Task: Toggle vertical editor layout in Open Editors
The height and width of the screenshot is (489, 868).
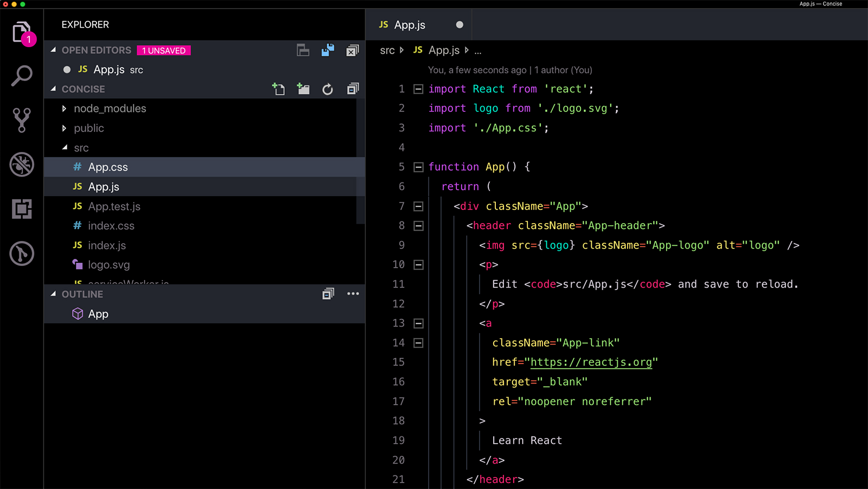Action: 303,50
